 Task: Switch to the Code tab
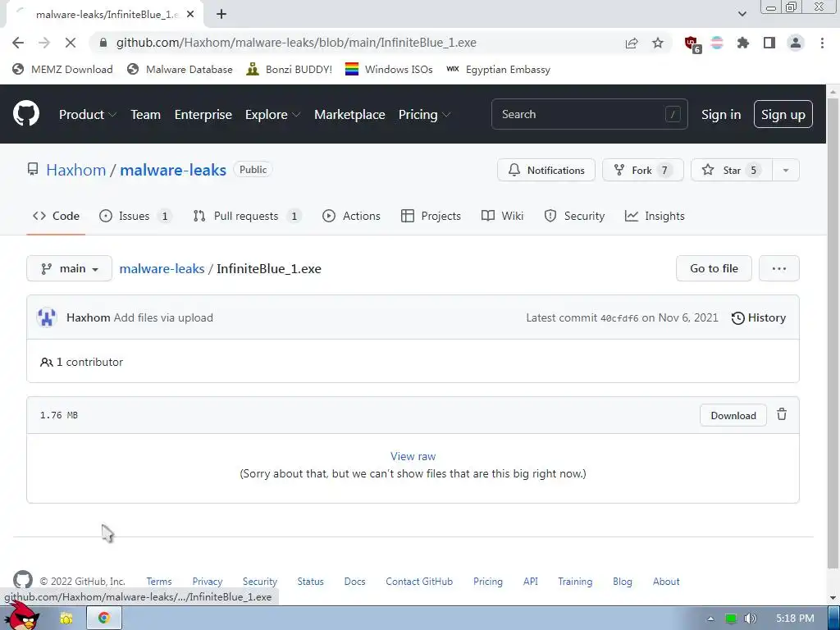coord(56,216)
